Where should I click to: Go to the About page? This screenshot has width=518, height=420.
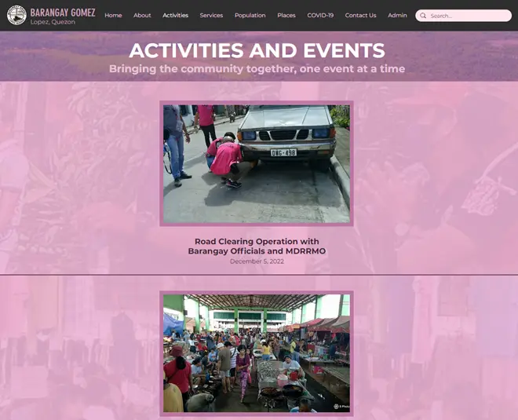pyautogui.click(x=142, y=16)
